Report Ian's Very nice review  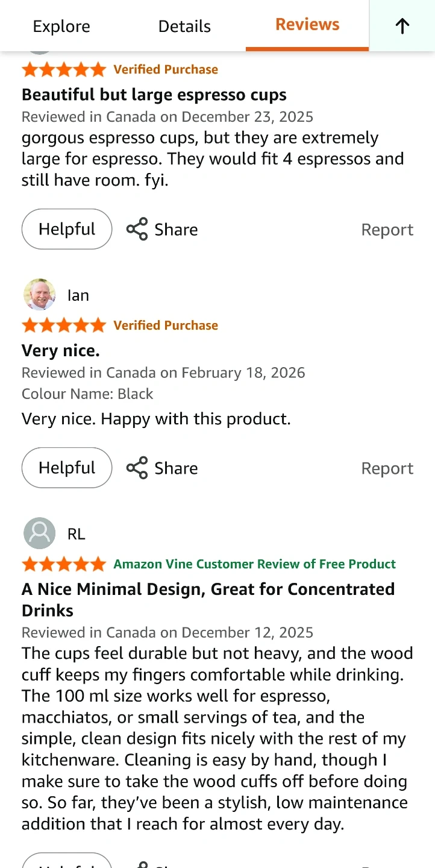tap(387, 468)
